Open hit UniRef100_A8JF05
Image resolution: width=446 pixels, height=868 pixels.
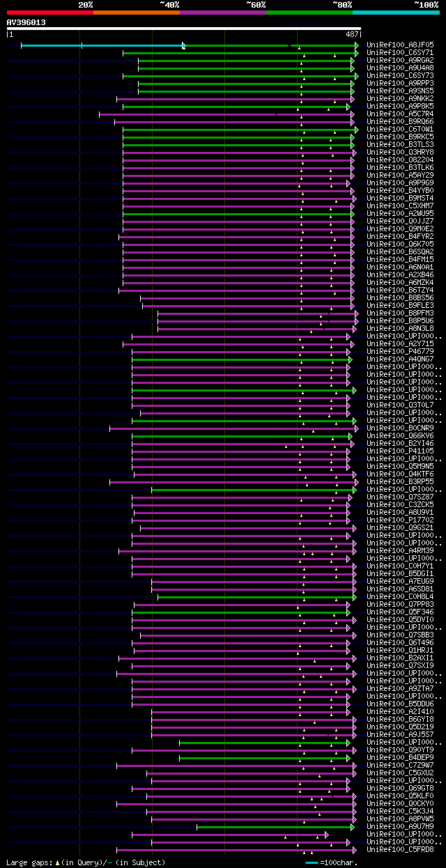click(401, 45)
